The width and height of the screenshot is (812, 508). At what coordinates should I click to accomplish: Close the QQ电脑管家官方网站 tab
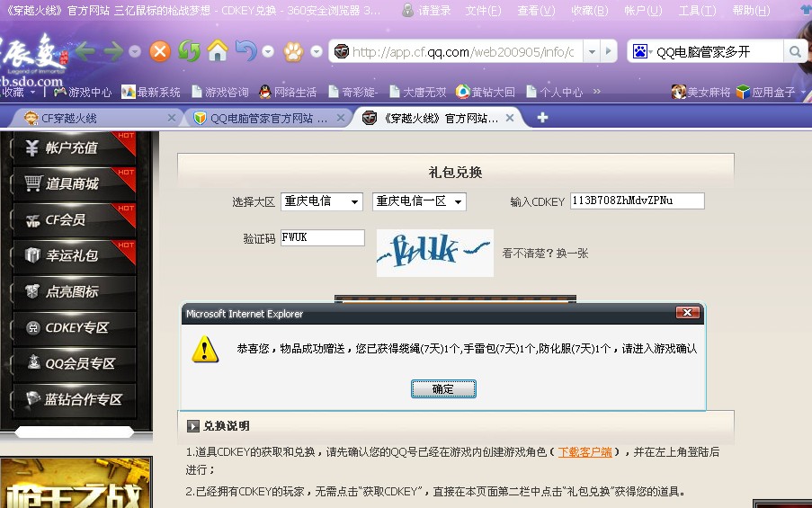pos(340,118)
